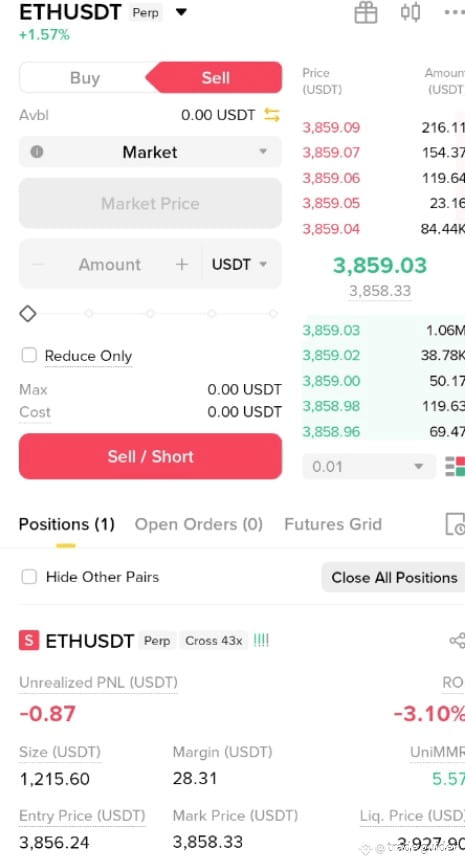Open the USDT amount unit dropdown
The width and height of the screenshot is (465, 865).
click(x=239, y=264)
